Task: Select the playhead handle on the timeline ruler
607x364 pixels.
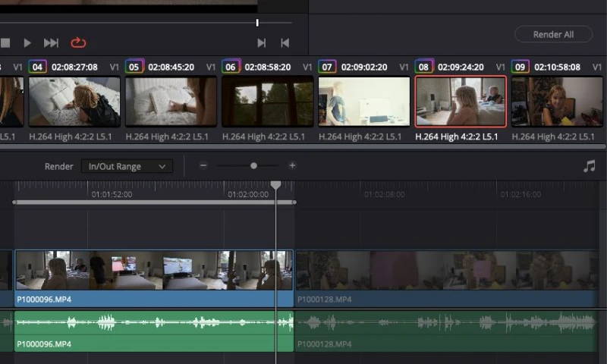Action: click(x=275, y=185)
